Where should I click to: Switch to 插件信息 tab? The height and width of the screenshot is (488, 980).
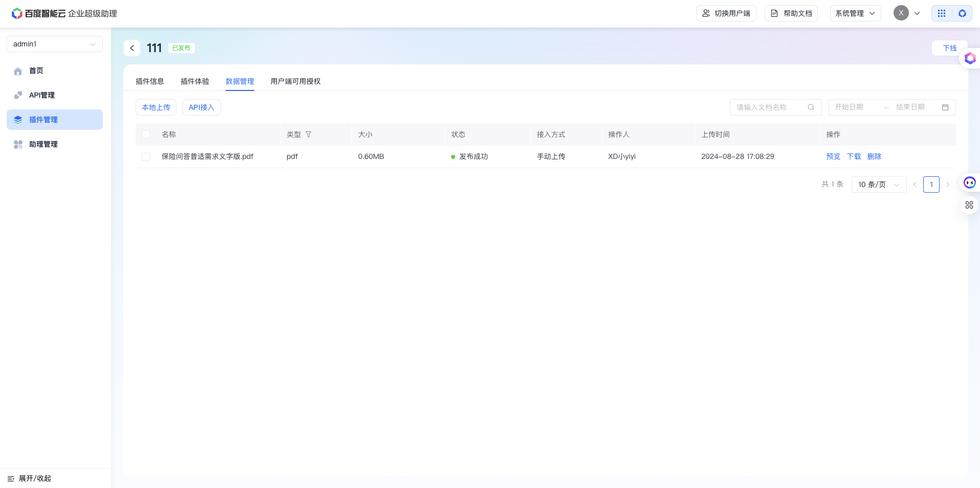pos(150,81)
